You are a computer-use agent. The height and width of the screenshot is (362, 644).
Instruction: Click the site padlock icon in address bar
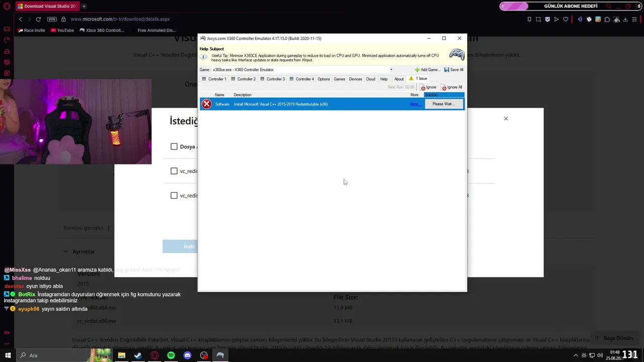click(63, 19)
